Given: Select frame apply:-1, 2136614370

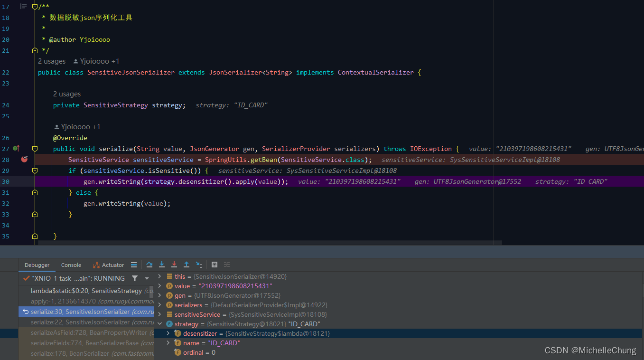Looking at the screenshot, I should 86,301.
